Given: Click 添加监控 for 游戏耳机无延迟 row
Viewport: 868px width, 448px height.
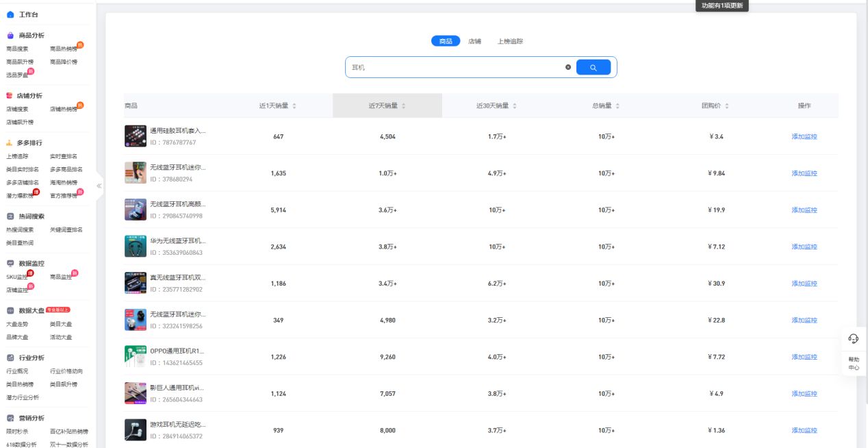Looking at the screenshot, I should [804, 430].
